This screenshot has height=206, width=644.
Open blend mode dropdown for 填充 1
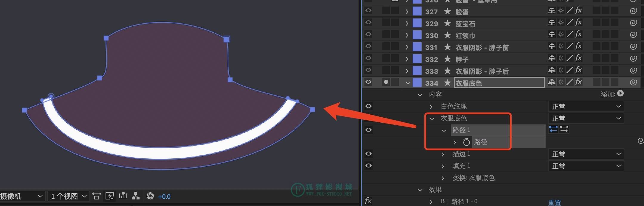coord(586,166)
